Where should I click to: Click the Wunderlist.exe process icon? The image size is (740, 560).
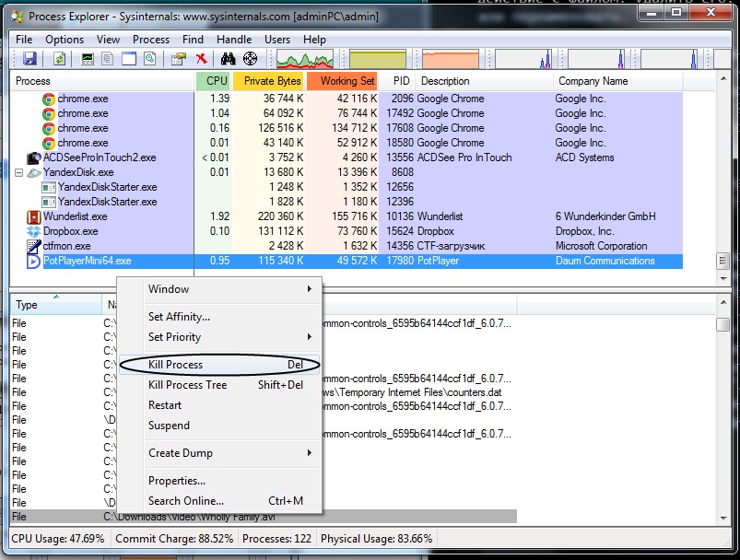pos(34,216)
